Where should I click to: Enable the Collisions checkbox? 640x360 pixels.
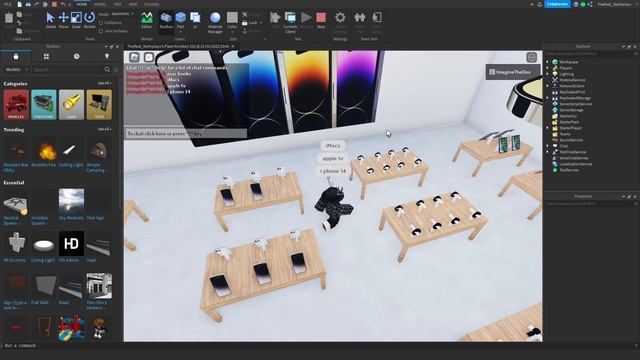coord(101,23)
